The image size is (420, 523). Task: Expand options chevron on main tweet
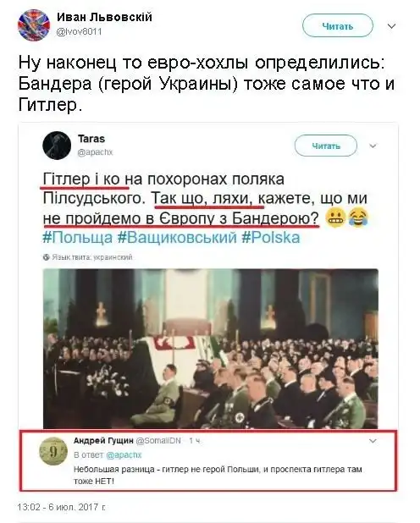click(x=391, y=26)
